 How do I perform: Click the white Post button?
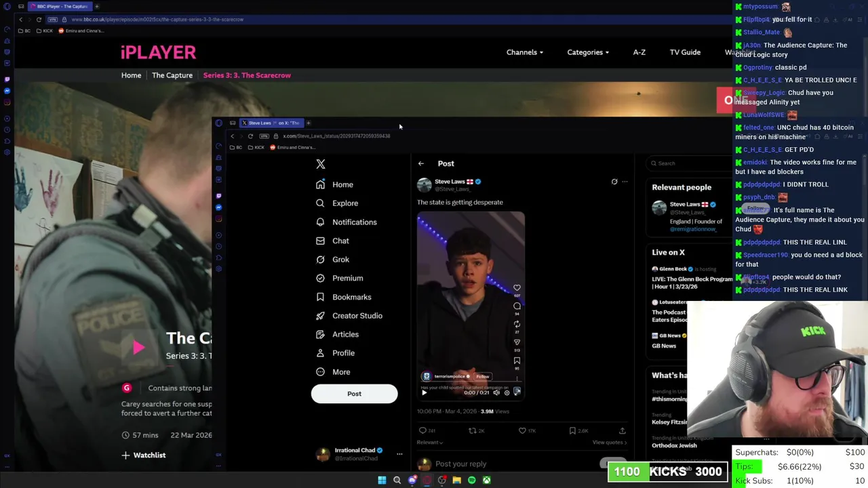point(354,394)
